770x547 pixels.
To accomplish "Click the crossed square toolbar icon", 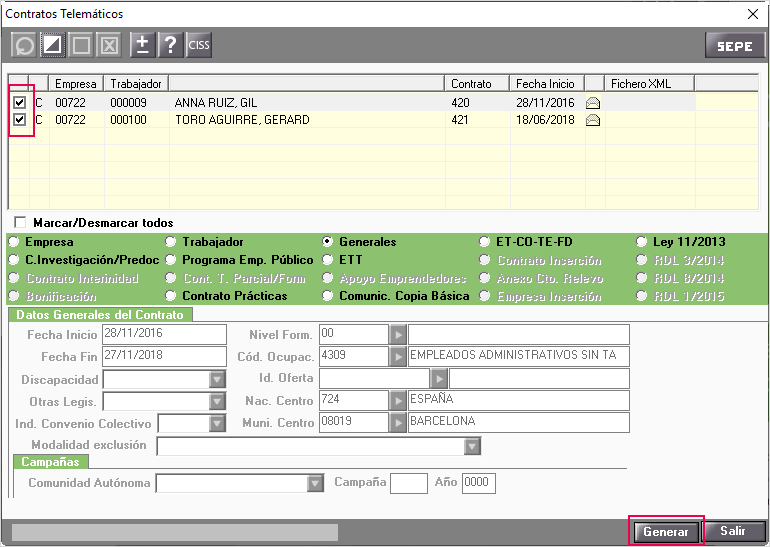I will click(109, 46).
